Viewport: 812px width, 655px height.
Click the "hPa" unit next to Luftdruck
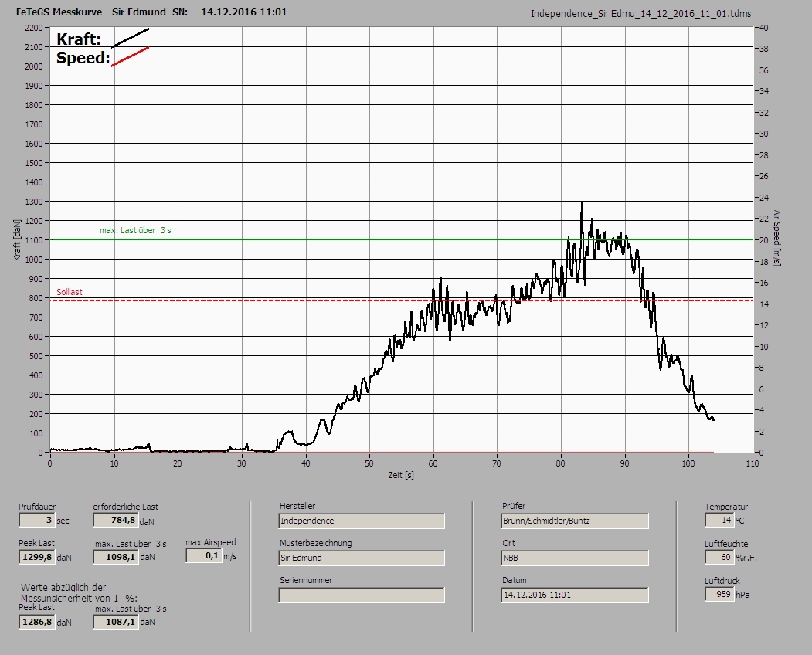click(742, 595)
